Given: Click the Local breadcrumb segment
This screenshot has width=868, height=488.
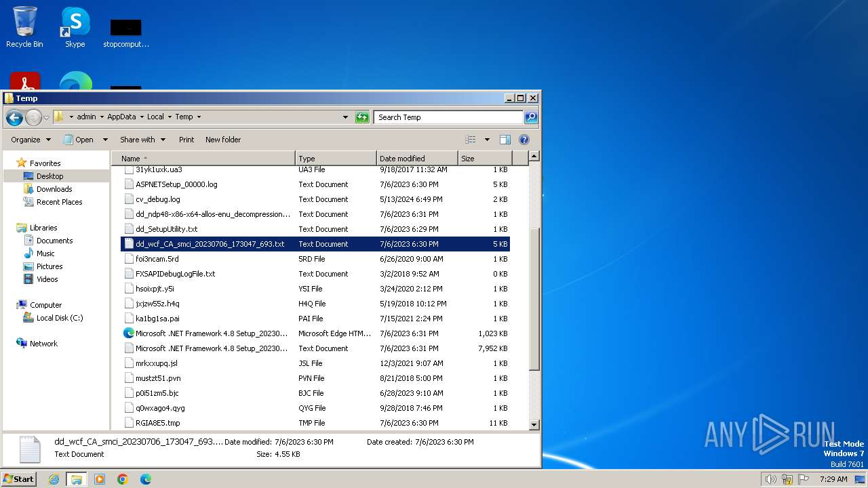Looking at the screenshot, I should [155, 117].
